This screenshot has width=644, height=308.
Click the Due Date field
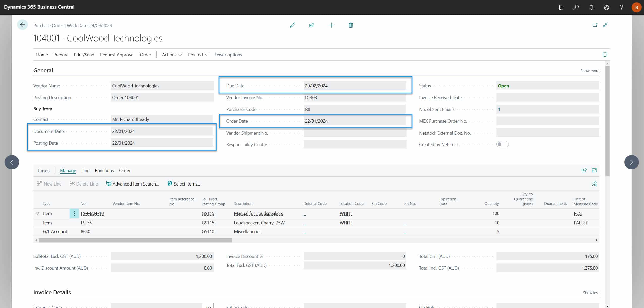pyautogui.click(x=355, y=86)
